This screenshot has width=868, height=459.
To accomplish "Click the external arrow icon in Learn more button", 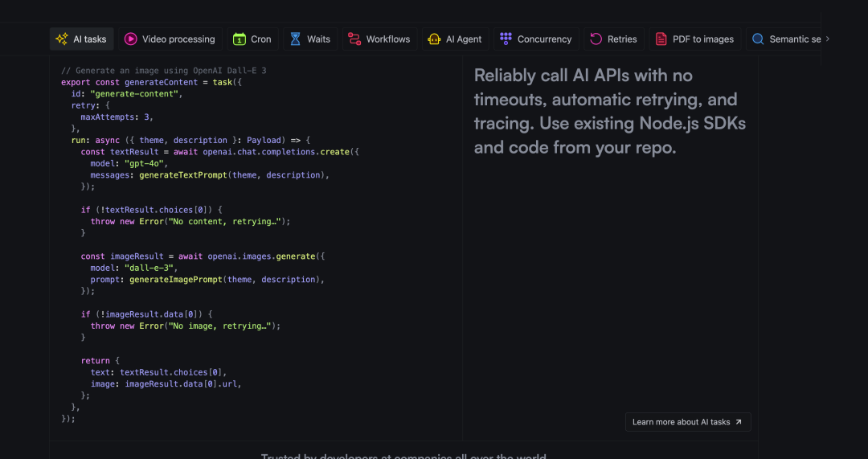I will (739, 422).
